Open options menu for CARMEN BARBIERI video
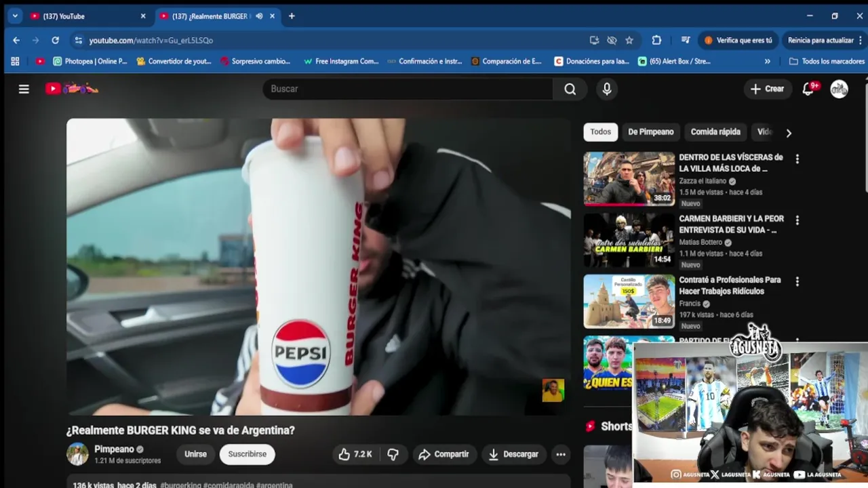Image resolution: width=868 pixels, height=488 pixels. (x=797, y=220)
